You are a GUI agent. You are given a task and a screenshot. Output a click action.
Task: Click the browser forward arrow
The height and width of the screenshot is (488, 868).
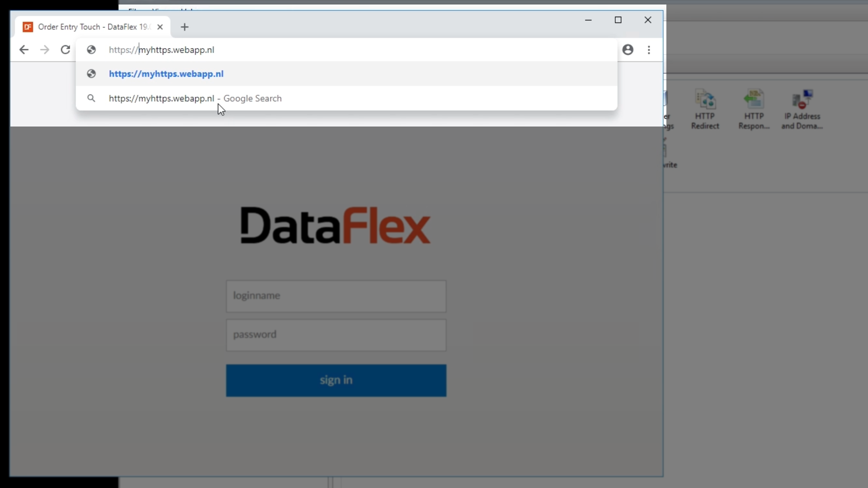[x=44, y=50]
